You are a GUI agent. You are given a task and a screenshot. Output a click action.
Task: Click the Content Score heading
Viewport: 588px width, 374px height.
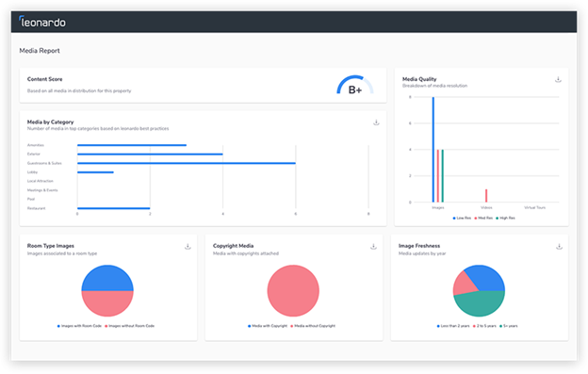(44, 79)
